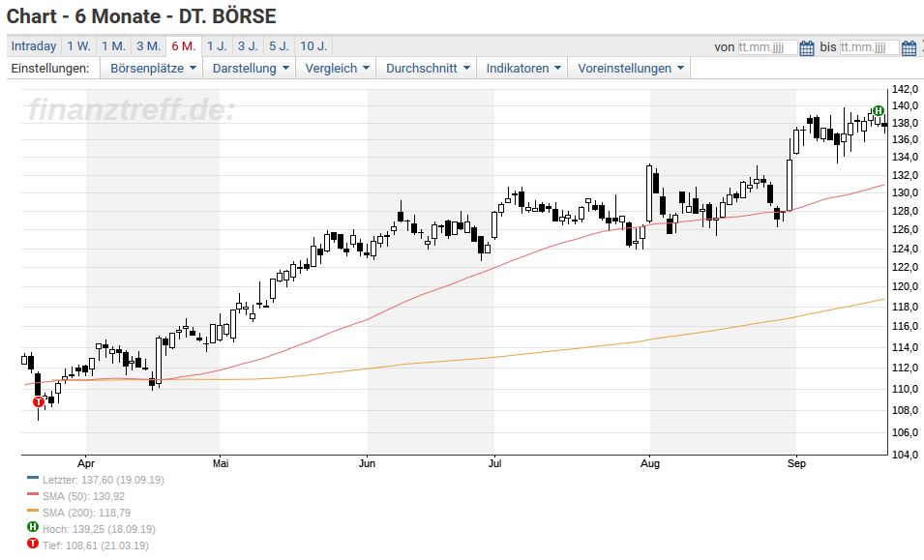Click 'SMA (50): 130,92' legend text
This screenshot has width=924, height=560.
83,496
